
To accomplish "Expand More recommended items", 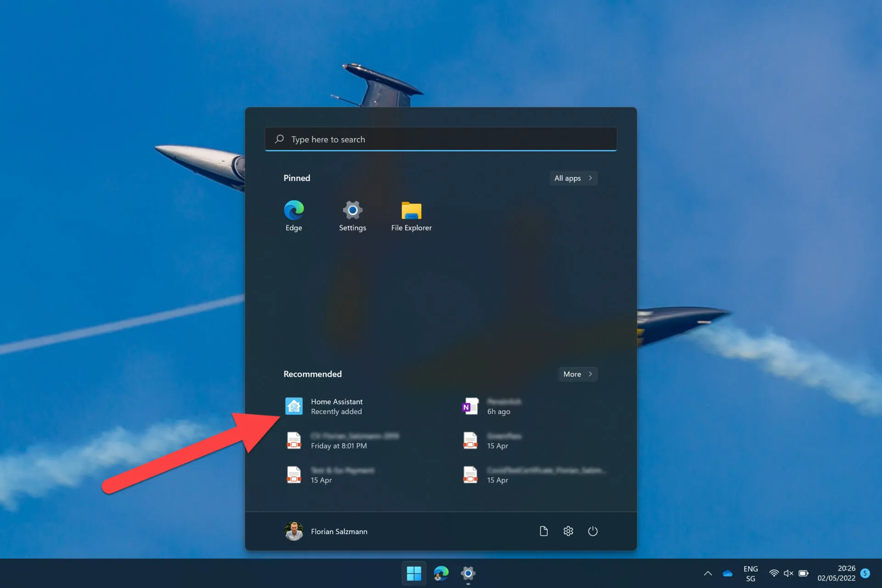I will pyautogui.click(x=578, y=374).
